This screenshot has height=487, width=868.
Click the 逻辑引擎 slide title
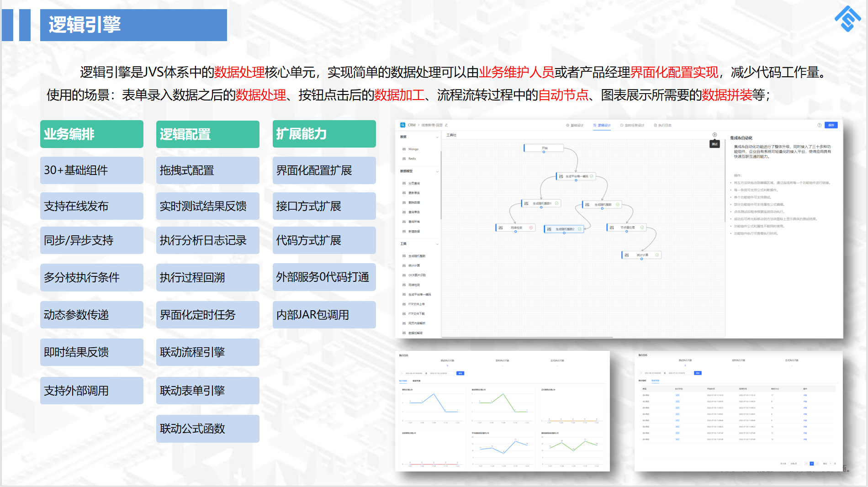point(85,25)
